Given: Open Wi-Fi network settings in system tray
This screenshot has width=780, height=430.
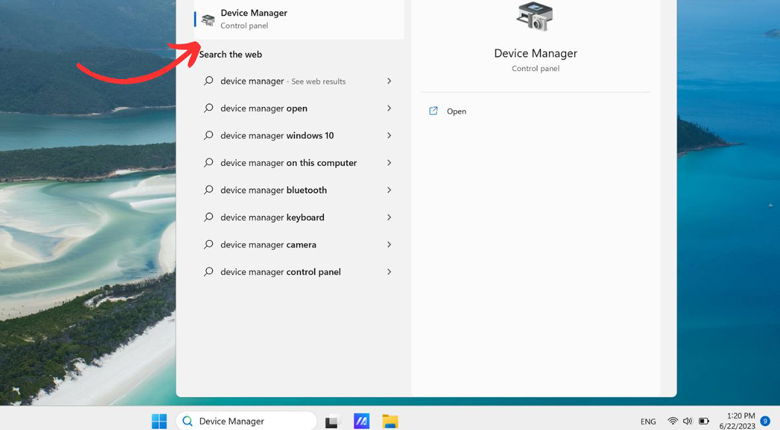Looking at the screenshot, I should coord(672,421).
